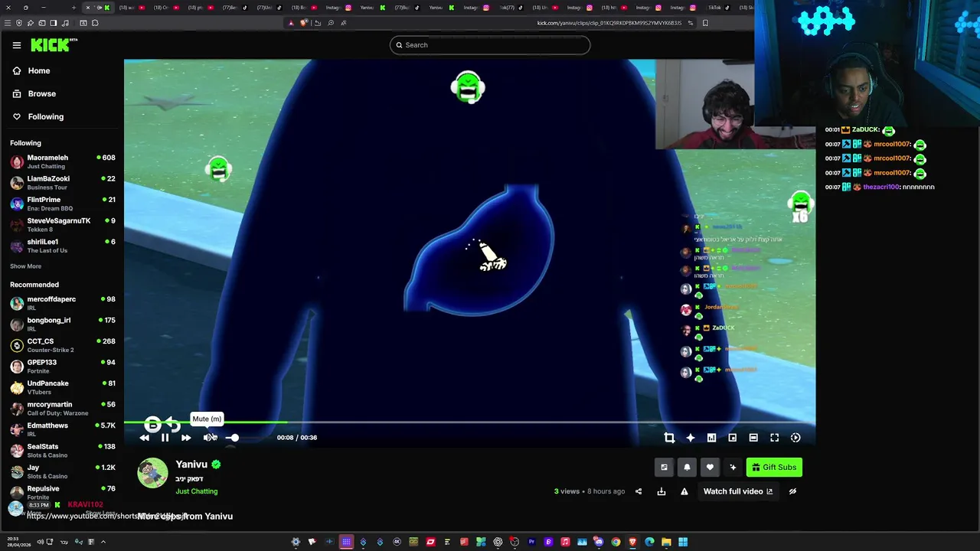Open mrcorymartin recommended channel
The image size is (980, 551).
(x=62, y=409)
